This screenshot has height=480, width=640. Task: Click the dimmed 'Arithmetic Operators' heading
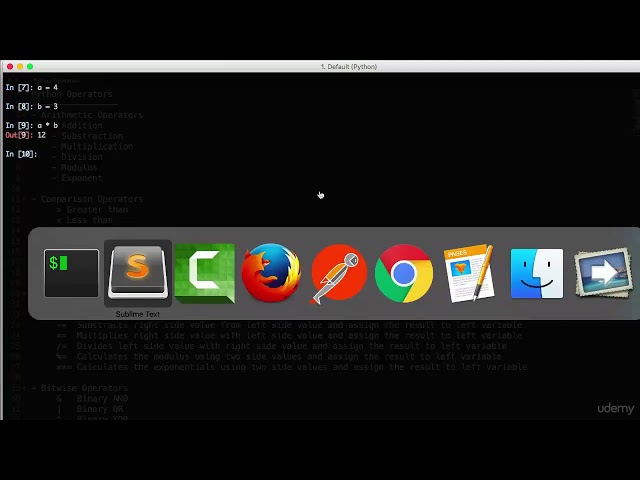pos(91,115)
